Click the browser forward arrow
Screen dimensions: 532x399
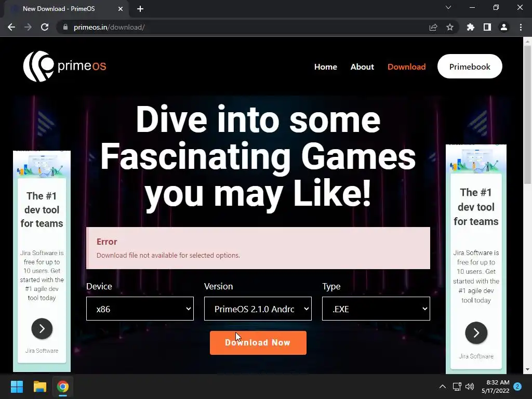coord(28,27)
